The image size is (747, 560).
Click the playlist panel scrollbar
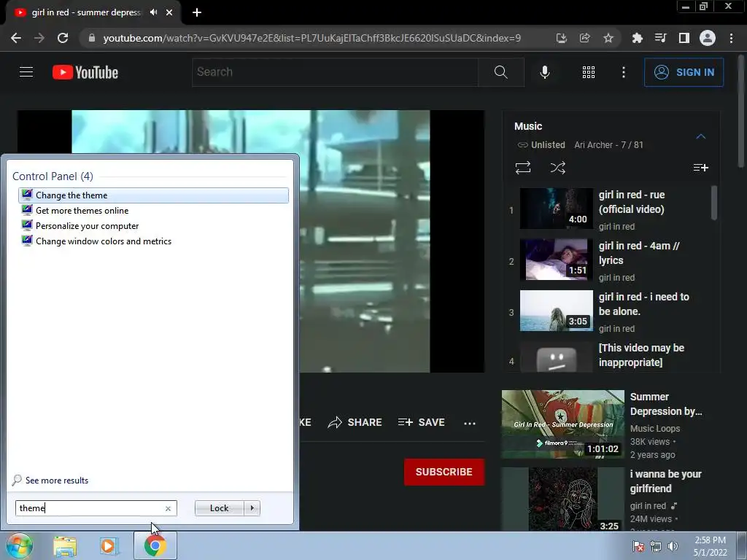713,203
